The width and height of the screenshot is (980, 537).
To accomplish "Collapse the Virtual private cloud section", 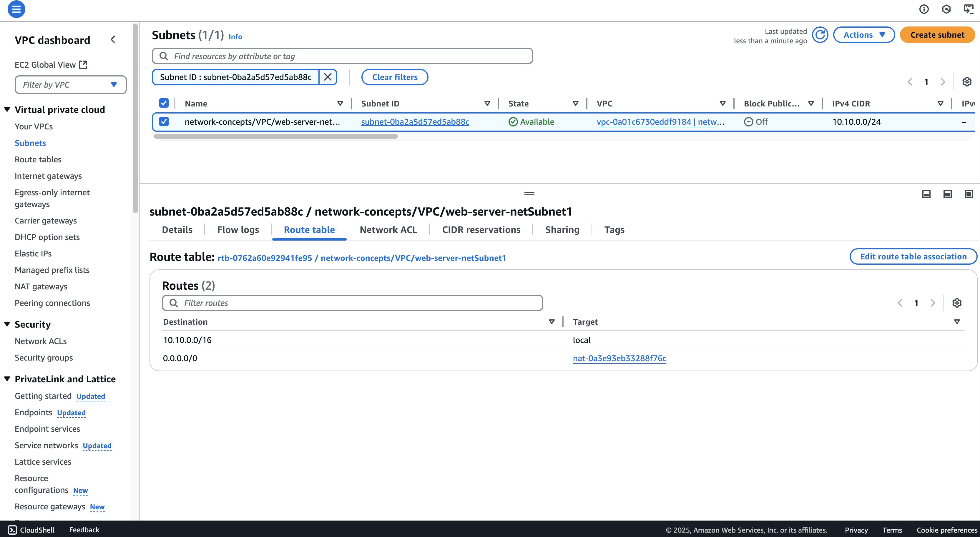I will coord(7,109).
